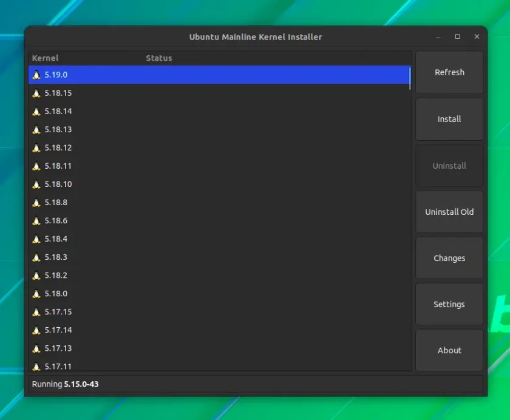510x420 pixels.
Task: Select kernel version 5.18.13 text
Action: (58, 129)
